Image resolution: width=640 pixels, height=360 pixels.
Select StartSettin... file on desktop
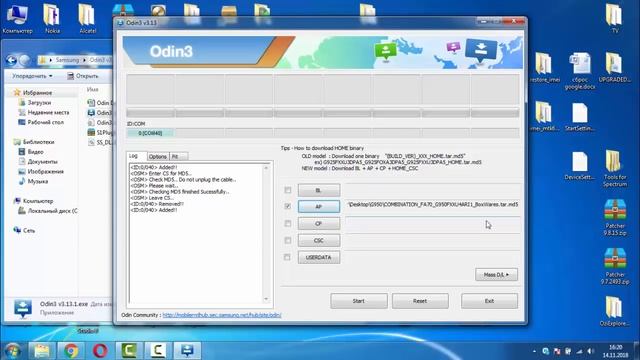tap(580, 117)
